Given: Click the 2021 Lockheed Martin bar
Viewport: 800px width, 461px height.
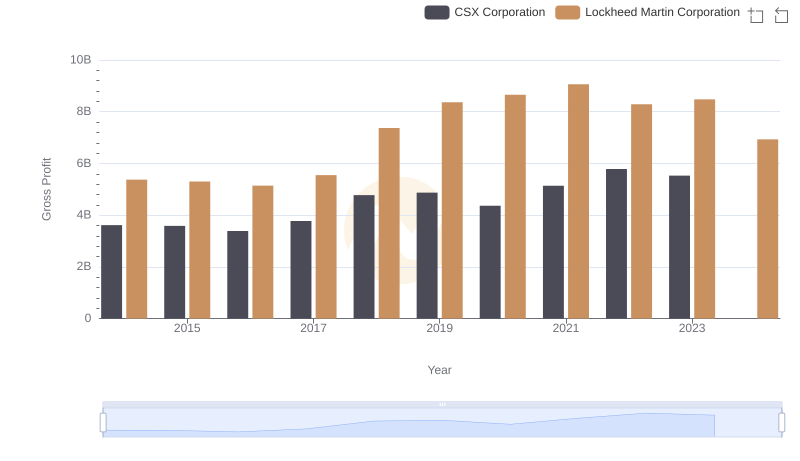Looking at the screenshot, I should (579, 201).
